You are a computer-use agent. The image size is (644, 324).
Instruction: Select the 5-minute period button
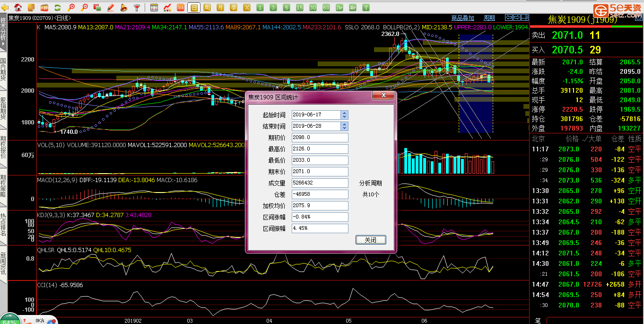coord(287,8)
